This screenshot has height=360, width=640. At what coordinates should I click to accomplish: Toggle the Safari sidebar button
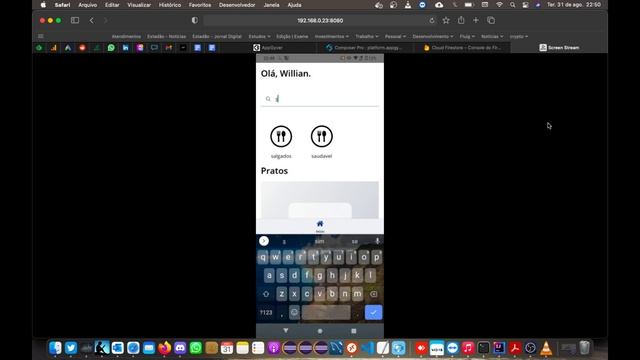click(75, 20)
